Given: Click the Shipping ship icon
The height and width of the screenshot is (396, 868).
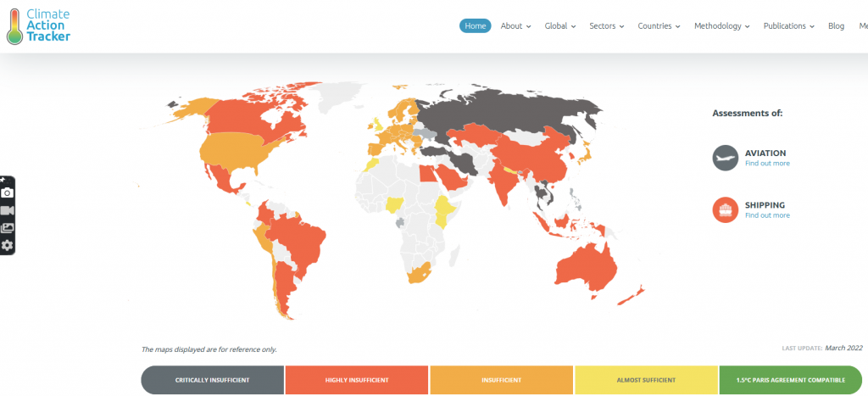Looking at the screenshot, I should 726,209.
